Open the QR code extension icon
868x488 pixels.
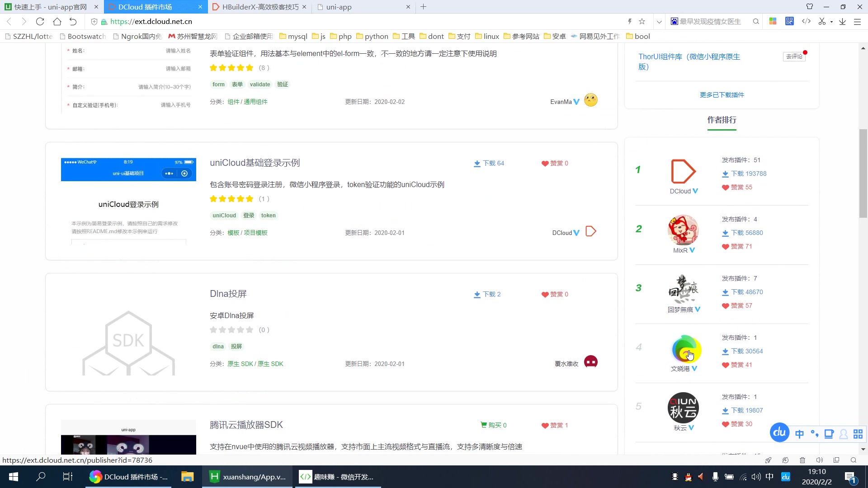click(789, 21)
